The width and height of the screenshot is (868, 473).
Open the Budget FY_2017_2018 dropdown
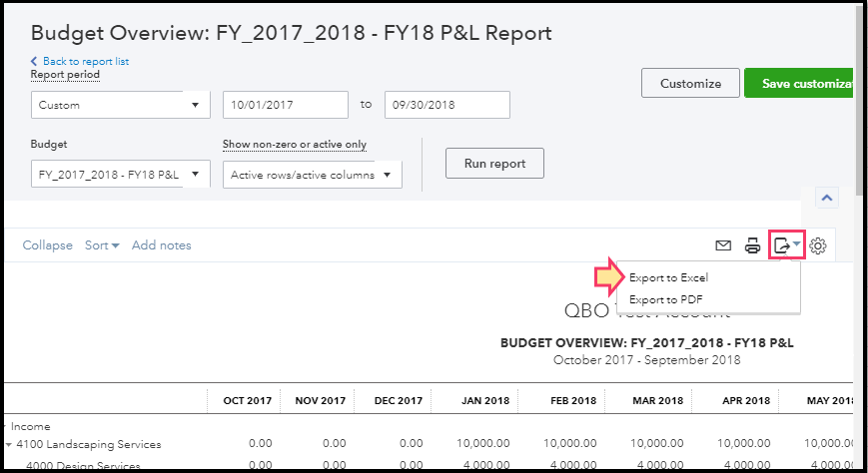coord(121,175)
